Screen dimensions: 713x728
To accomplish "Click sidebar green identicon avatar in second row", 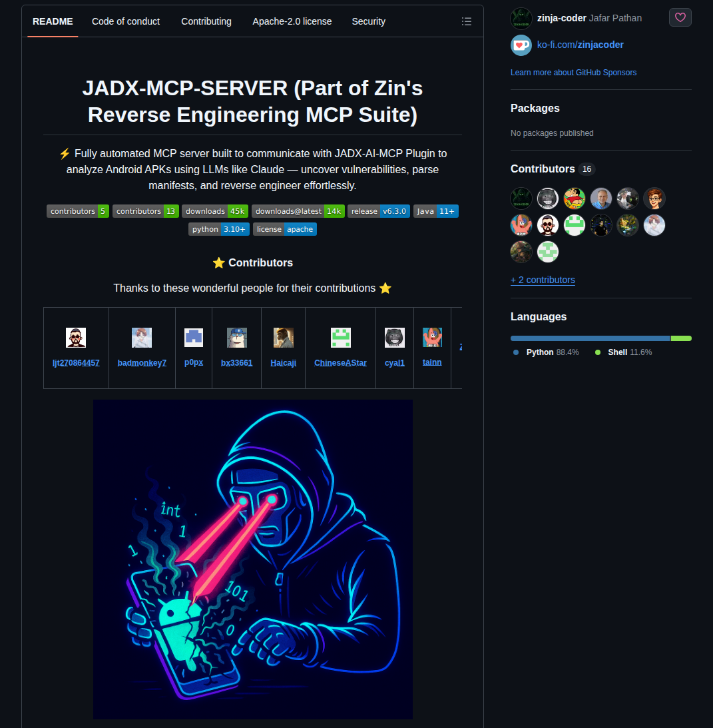I will [575, 225].
